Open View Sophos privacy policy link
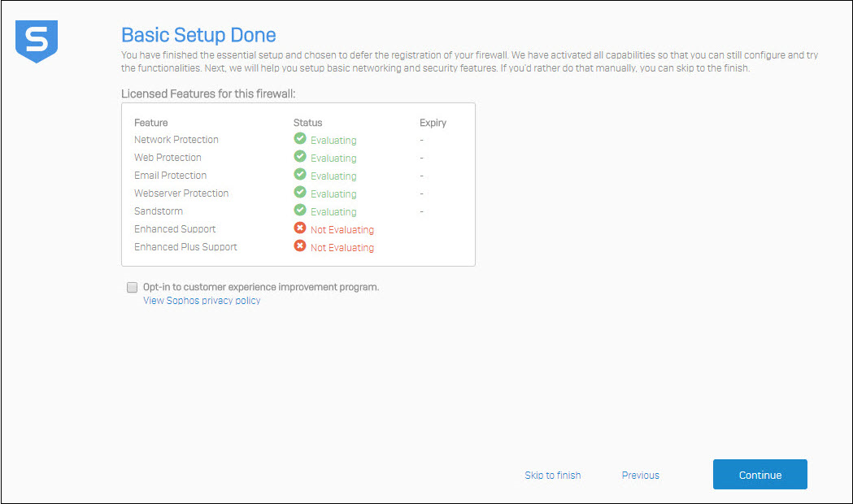 (202, 301)
